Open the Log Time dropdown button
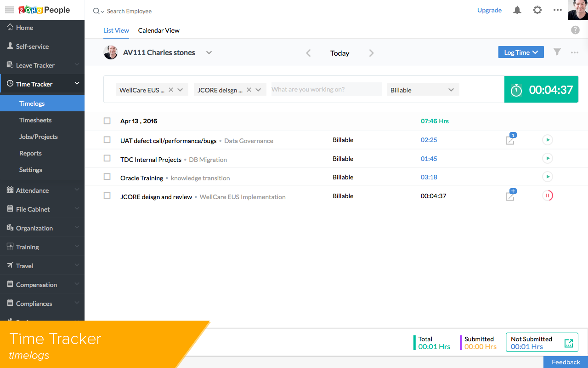 (x=521, y=52)
